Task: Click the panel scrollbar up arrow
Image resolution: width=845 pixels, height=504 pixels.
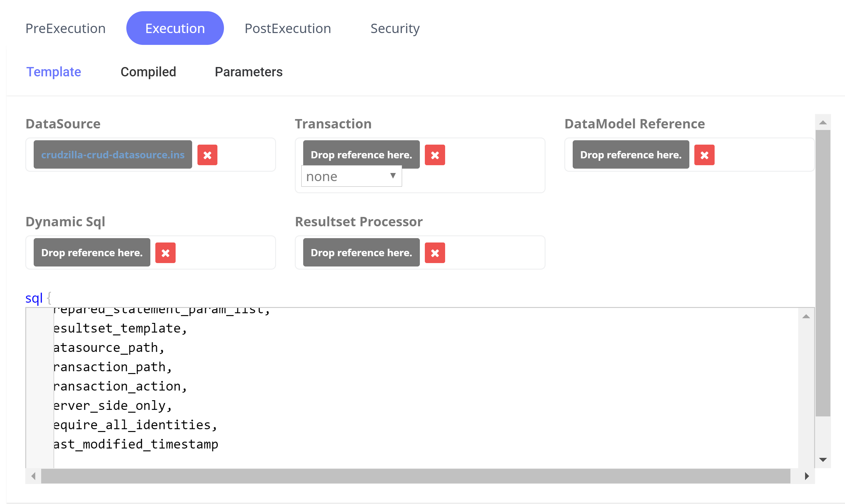Action: 823,122
